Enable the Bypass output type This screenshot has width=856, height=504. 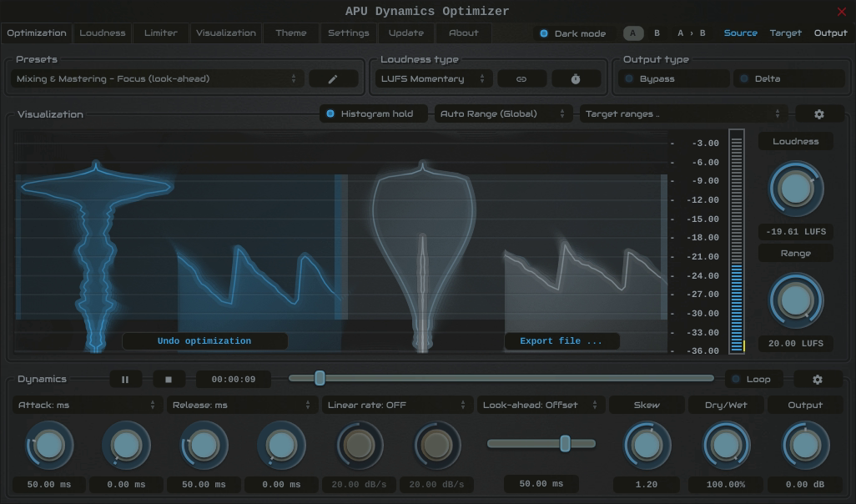click(x=674, y=79)
